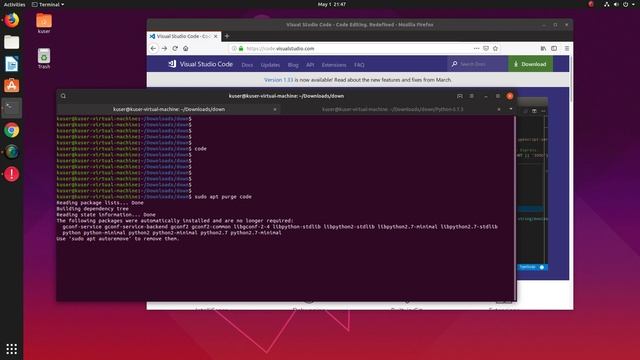Open the red exclamation app in dock
Screen dimensions: 640x360
[x=11, y=174]
